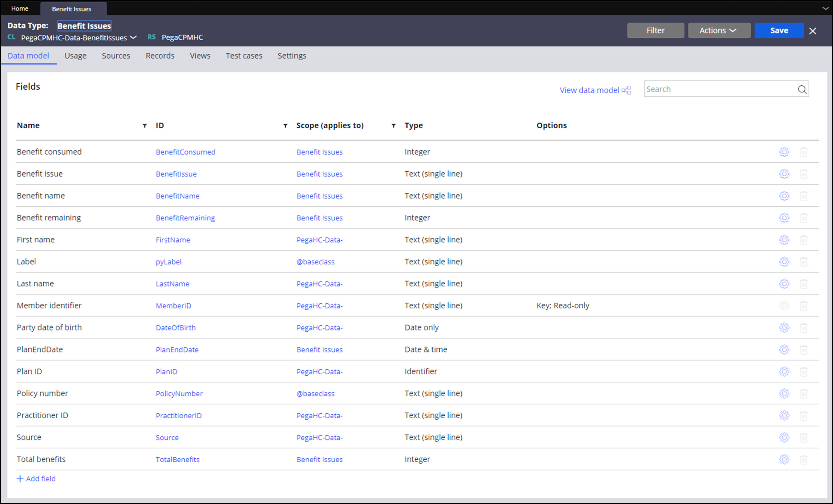This screenshot has width=833, height=504.
Task: Click the plus icon to add field
Action: pyautogui.click(x=20, y=479)
